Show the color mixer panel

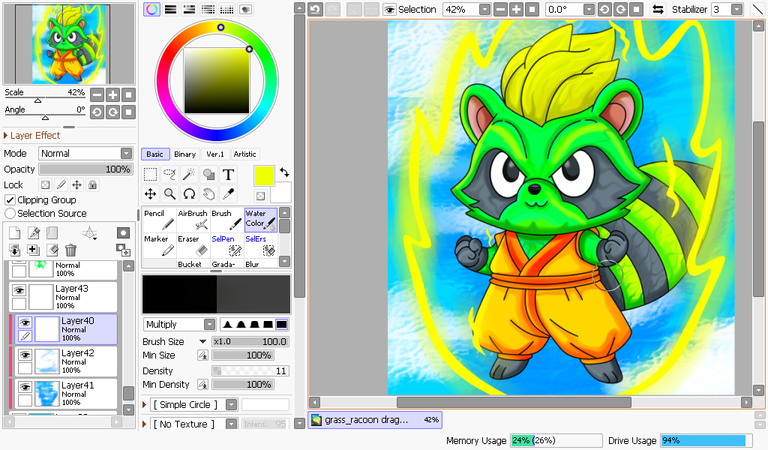208,9
